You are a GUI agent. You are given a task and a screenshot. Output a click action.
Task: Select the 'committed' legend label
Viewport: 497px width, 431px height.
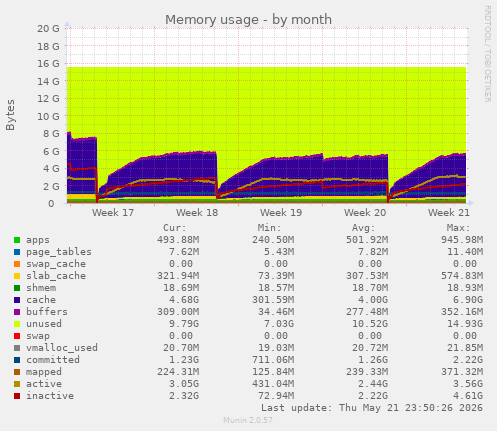[x=53, y=360]
